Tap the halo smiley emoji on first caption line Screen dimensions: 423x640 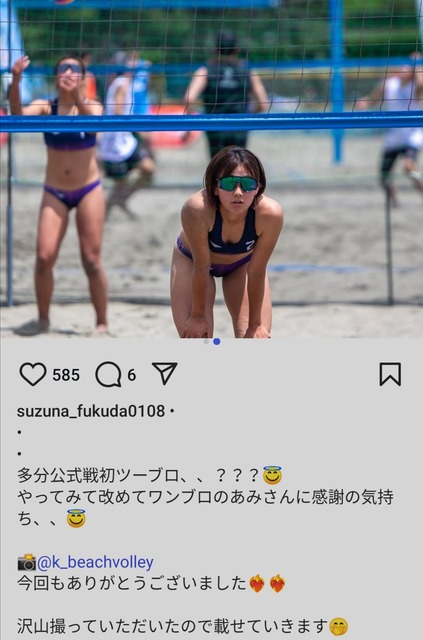click(x=272, y=475)
